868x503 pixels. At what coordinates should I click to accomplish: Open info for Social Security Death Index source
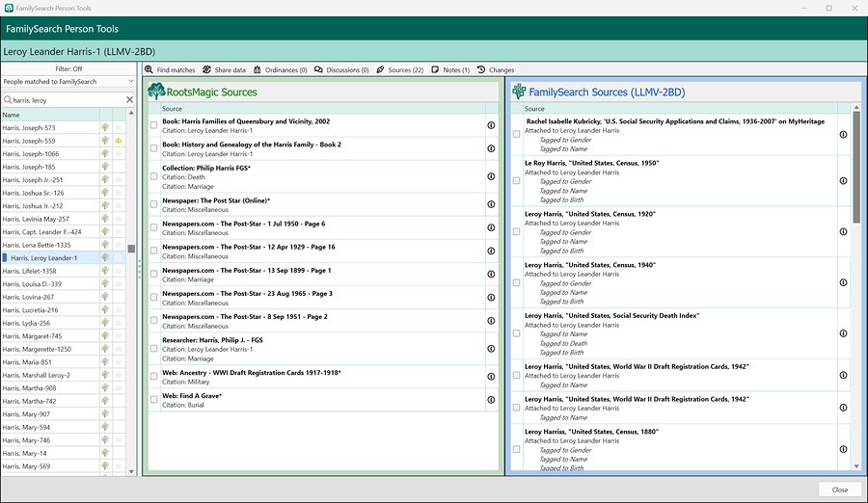[x=843, y=333]
